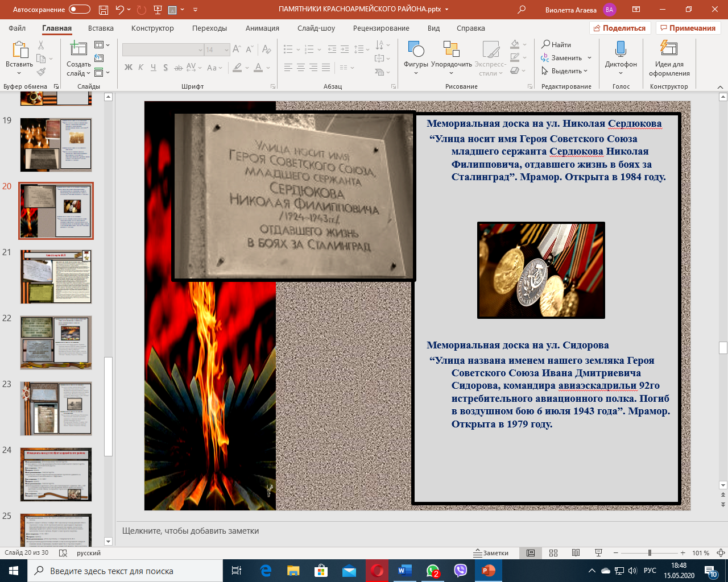Open WhatsApp from the taskbar
This screenshot has height=582, width=728.
pyautogui.click(x=433, y=571)
